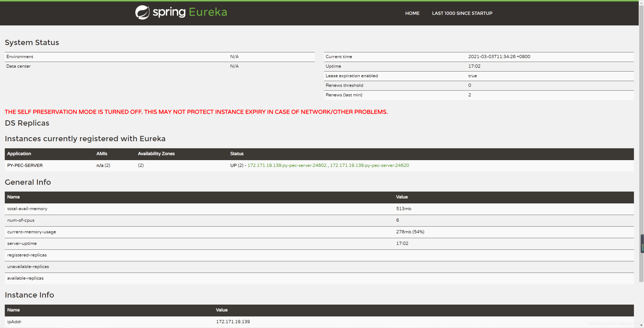Click the self preservation mode warning text
This screenshot has width=644, height=328.
(x=196, y=112)
